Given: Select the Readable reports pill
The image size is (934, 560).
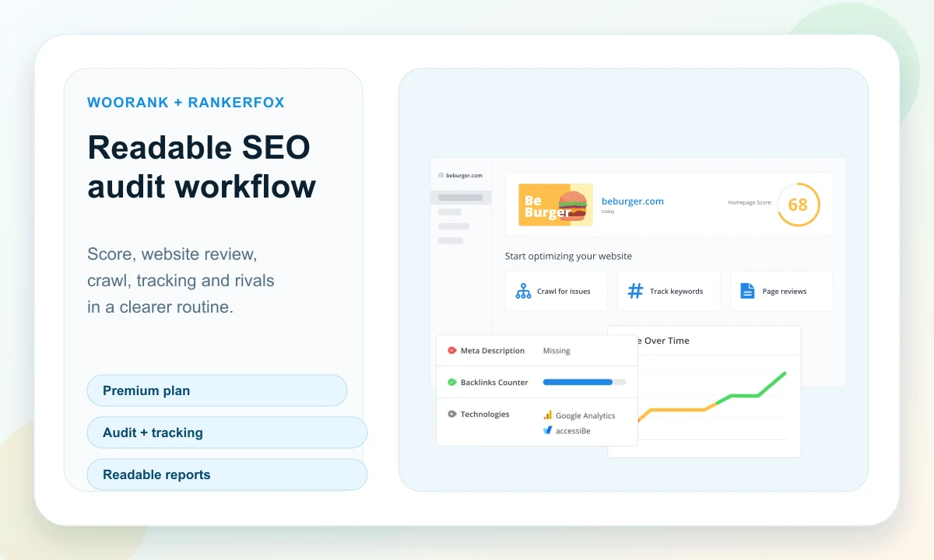Looking at the screenshot, I should coord(226,474).
